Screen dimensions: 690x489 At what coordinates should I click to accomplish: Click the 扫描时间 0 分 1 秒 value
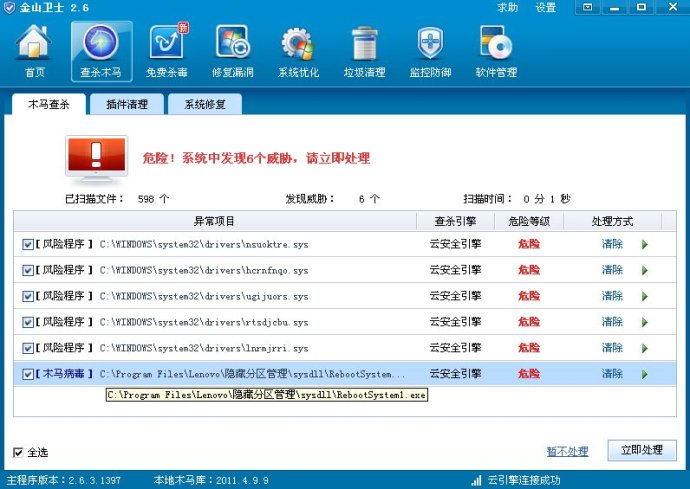tap(517, 199)
